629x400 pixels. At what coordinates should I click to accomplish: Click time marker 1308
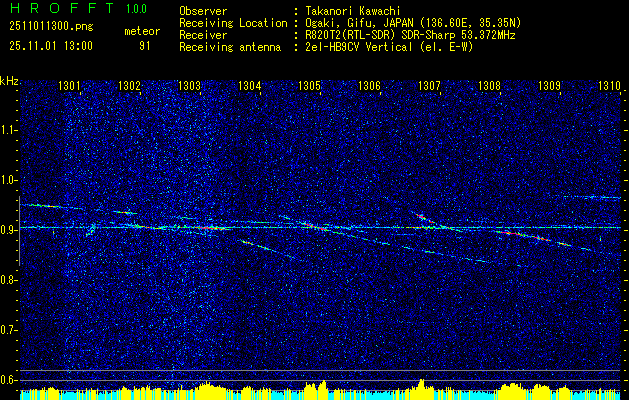[489, 85]
